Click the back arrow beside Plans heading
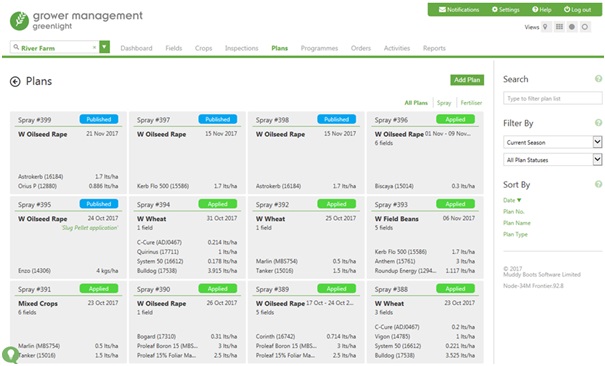This screenshot has width=605, height=366. tap(15, 81)
